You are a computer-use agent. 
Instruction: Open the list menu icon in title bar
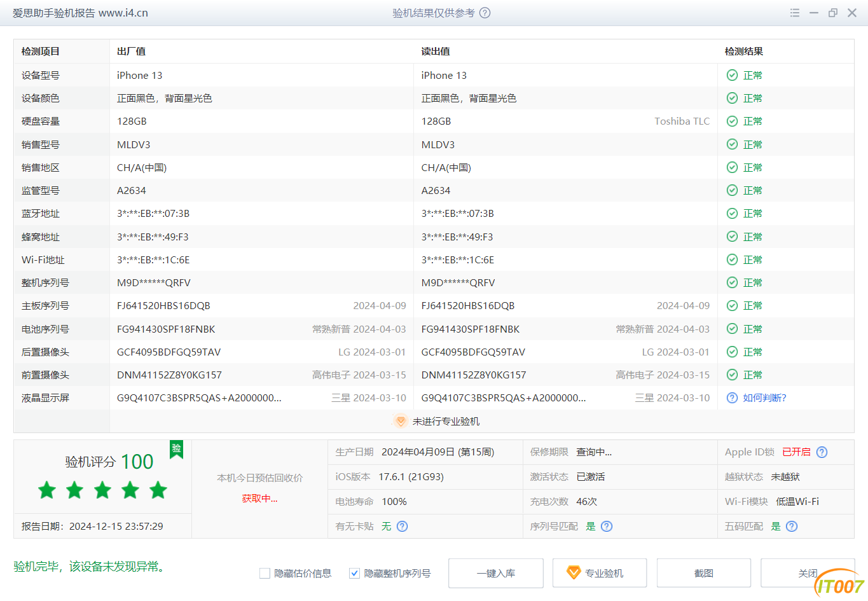[795, 13]
